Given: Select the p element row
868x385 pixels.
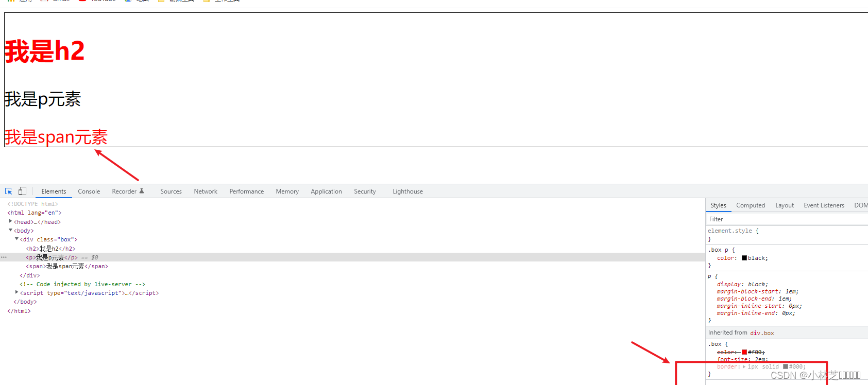Looking at the screenshot, I should pos(352,257).
